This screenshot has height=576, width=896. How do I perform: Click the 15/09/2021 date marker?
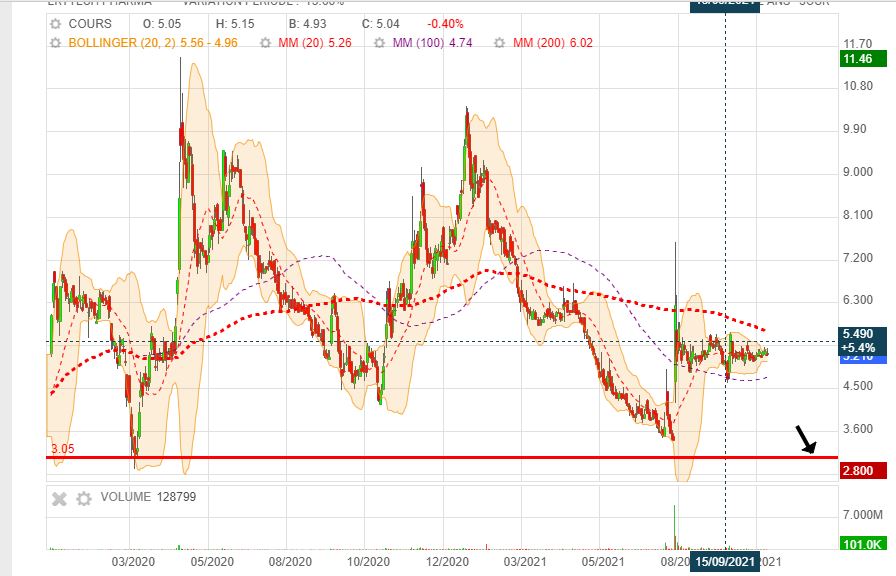pyautogui.click(x=725, y=561)
